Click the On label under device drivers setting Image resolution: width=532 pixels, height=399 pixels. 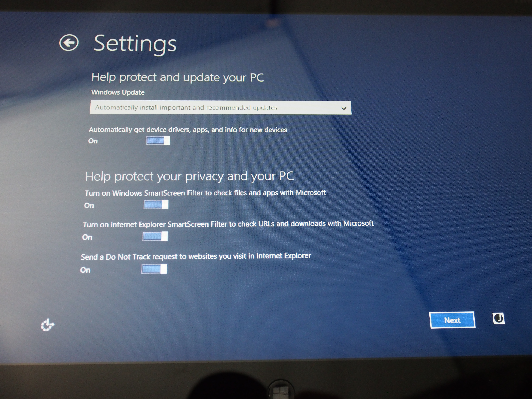[93, 141]
